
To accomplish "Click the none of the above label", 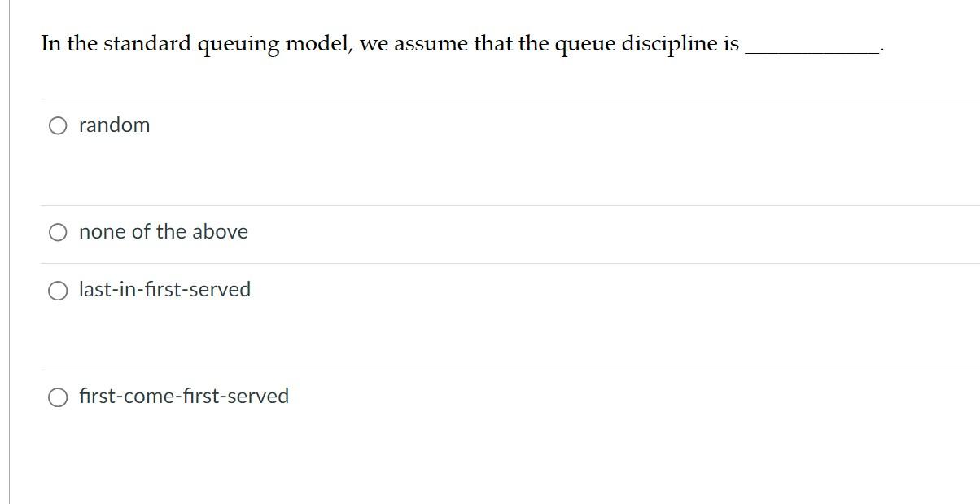I will click(x=162, y=232).
